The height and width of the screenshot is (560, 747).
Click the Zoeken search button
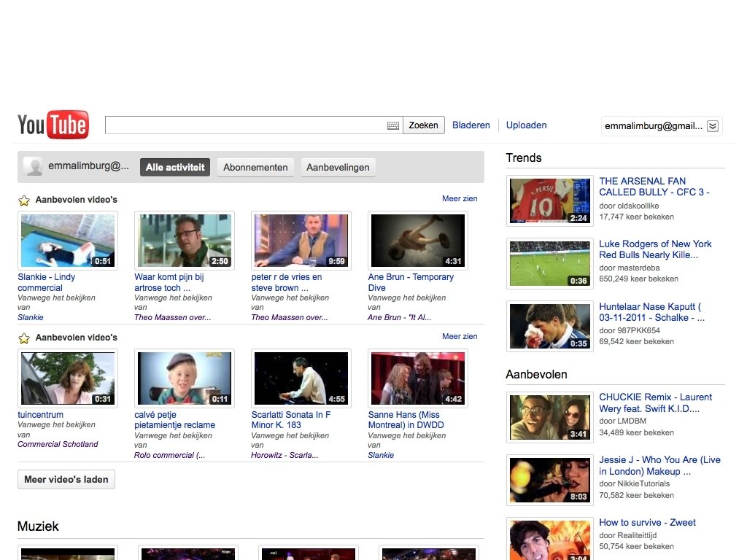click(424, 125)
